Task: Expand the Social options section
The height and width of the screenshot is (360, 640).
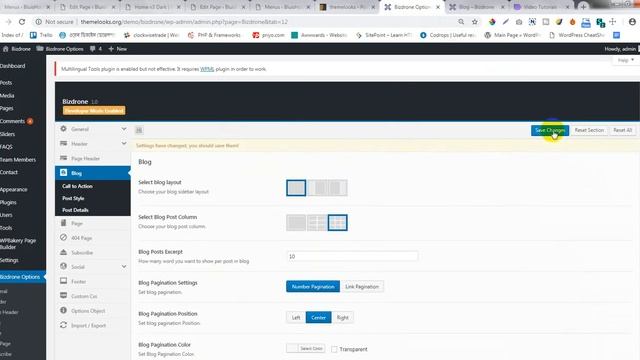Action: (124, 267)
